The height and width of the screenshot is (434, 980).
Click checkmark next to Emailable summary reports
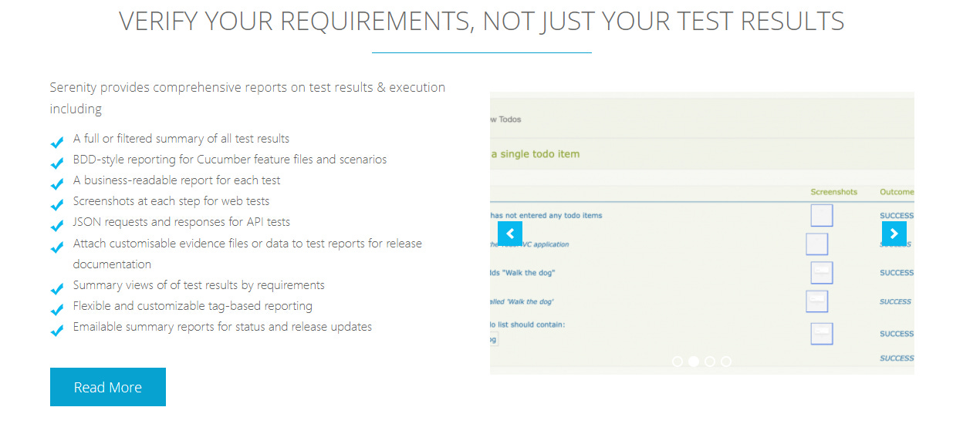56,331
